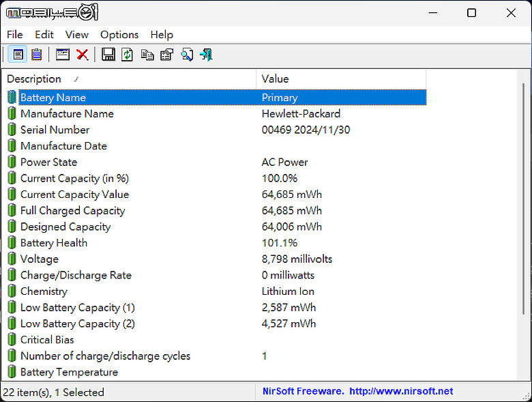Sort by the Value column header
This screenshot has height=402, width=532.
(341, 79)
